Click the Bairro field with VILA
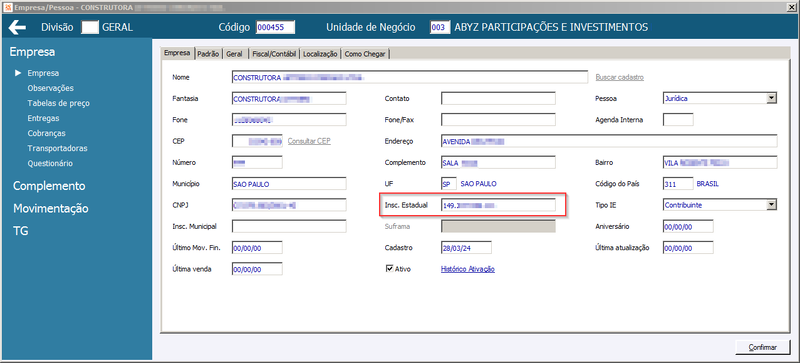This screenshot has height=363, width=800. (720, 162)
